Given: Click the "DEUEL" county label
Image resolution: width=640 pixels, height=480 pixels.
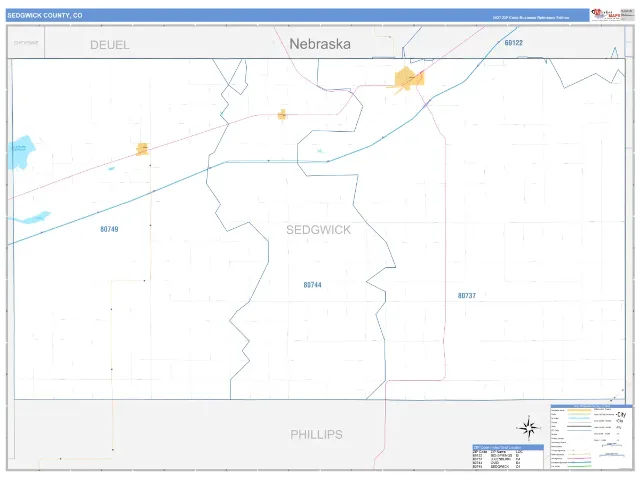Looking at the screenshot, I should point(110,45).
